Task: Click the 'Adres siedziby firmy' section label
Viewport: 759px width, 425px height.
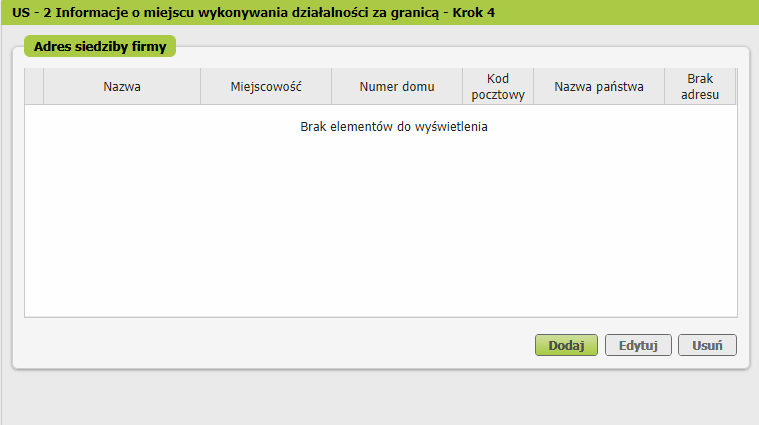Action: point(100,47)
